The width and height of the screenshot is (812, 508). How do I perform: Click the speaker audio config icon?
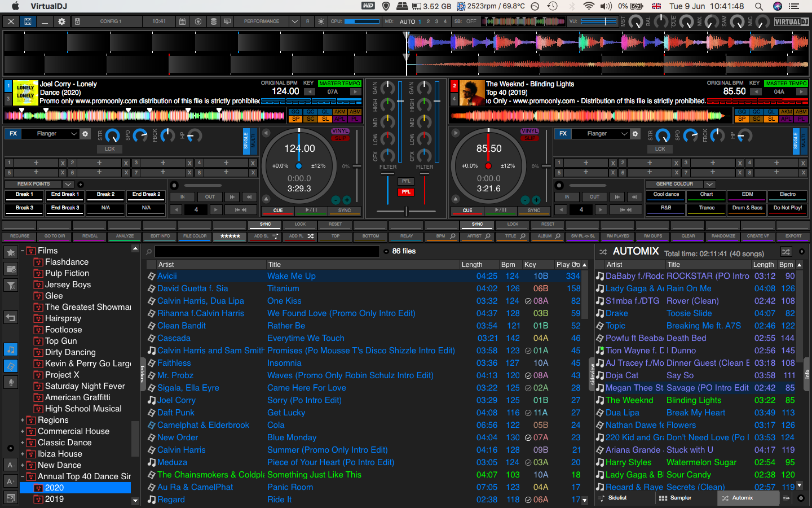point(77,21)
